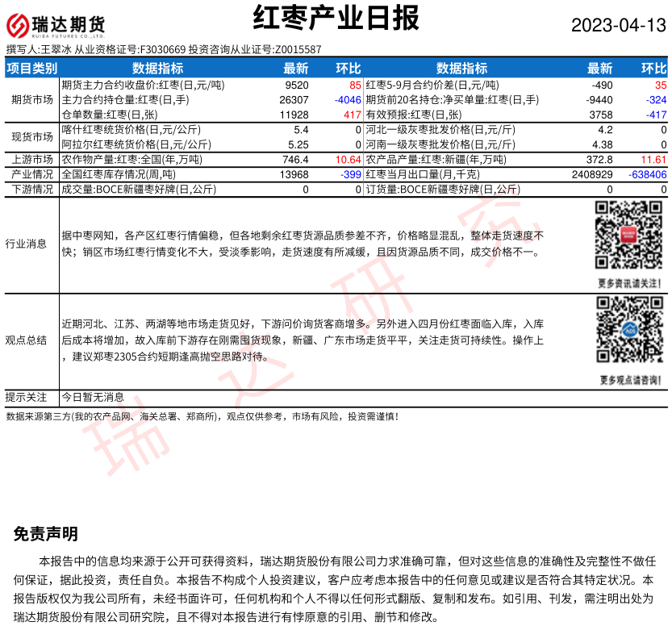Click the 更多资讯请关注 caption
The image size is (672, 626).
click(629, 283)
